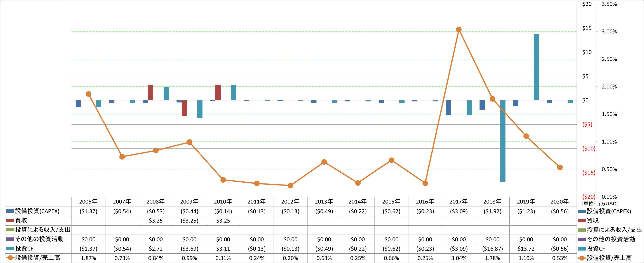Select the 2018年 column header

[x=492, y=201]
